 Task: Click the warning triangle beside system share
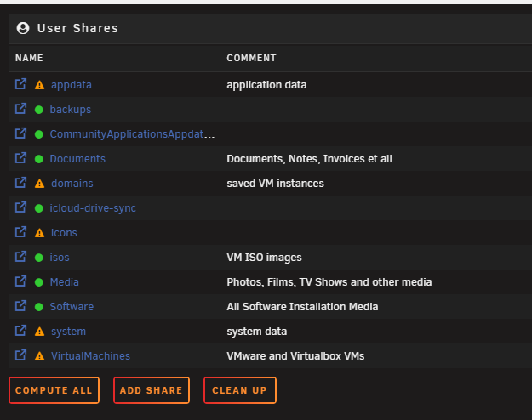pos(40,332)
